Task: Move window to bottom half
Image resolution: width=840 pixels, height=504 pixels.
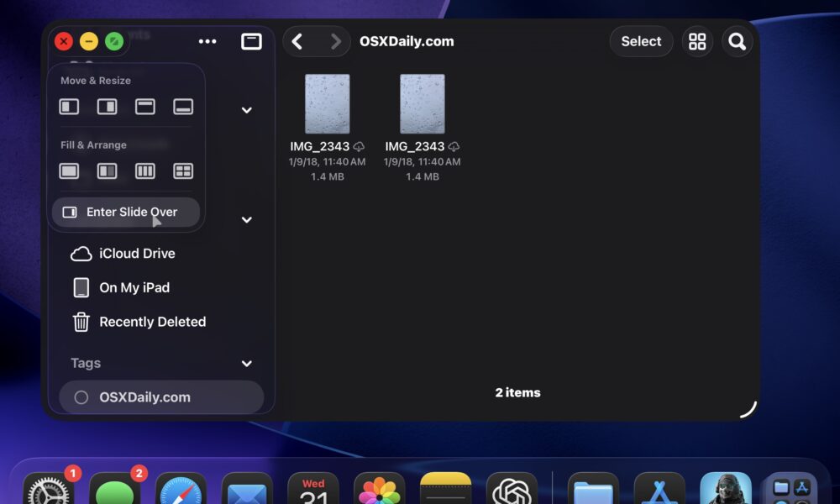Action: [x=183, y=107]
